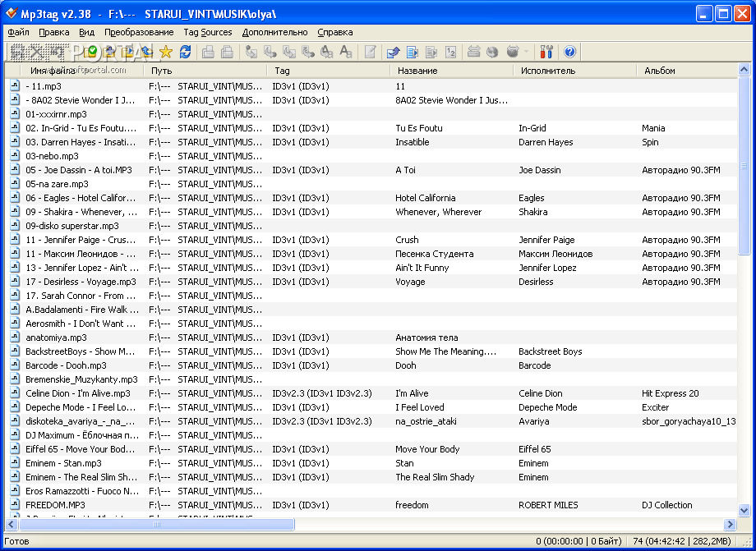
Task: Click the file icon beside 'anatomiya.mp3'
Action: click(15, 337)
